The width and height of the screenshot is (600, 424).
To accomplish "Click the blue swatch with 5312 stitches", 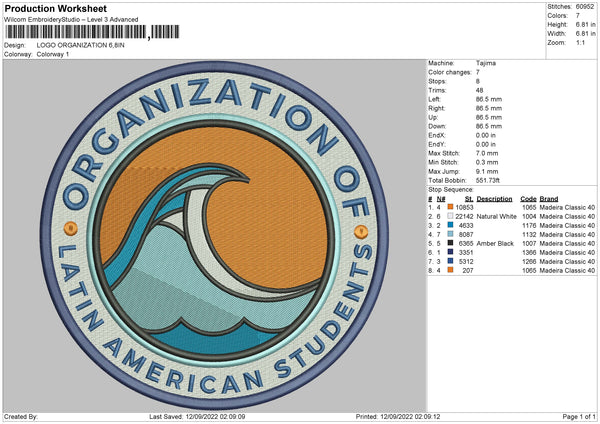I will point(450,261).
